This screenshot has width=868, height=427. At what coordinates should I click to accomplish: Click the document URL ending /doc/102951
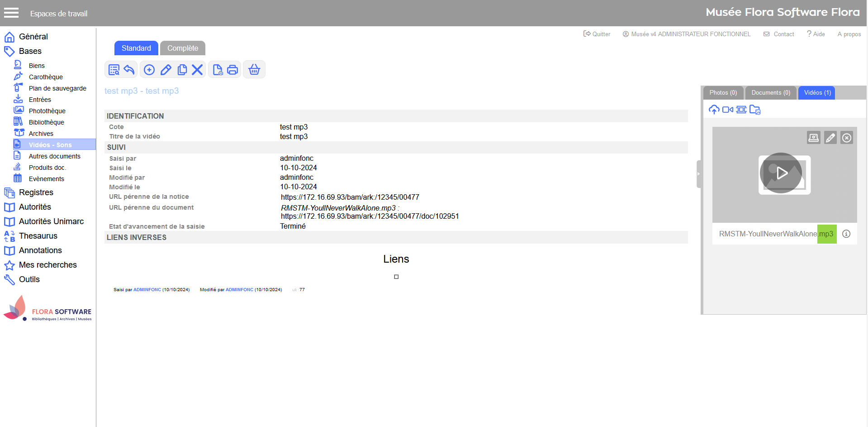[x=370, y=216]
